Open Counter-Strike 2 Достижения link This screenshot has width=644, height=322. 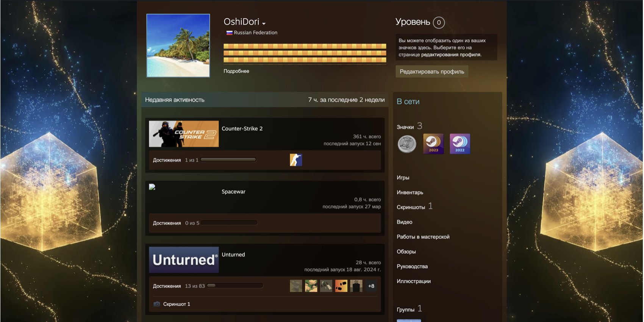coord(167,160)
